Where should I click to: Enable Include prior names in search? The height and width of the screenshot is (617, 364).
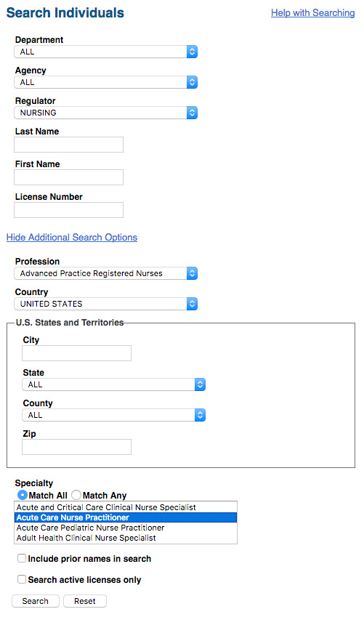click(x=22, y=558)
